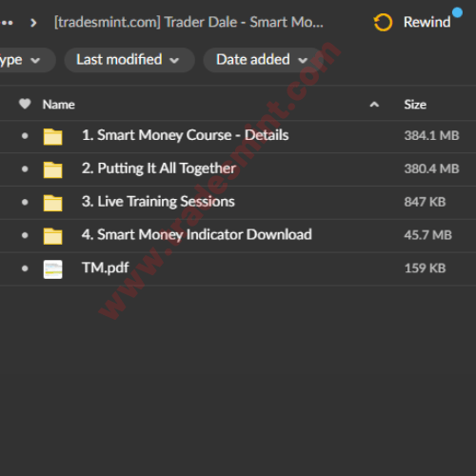Open the breadcrumb ellipsis menu

(x=7, y=23)
